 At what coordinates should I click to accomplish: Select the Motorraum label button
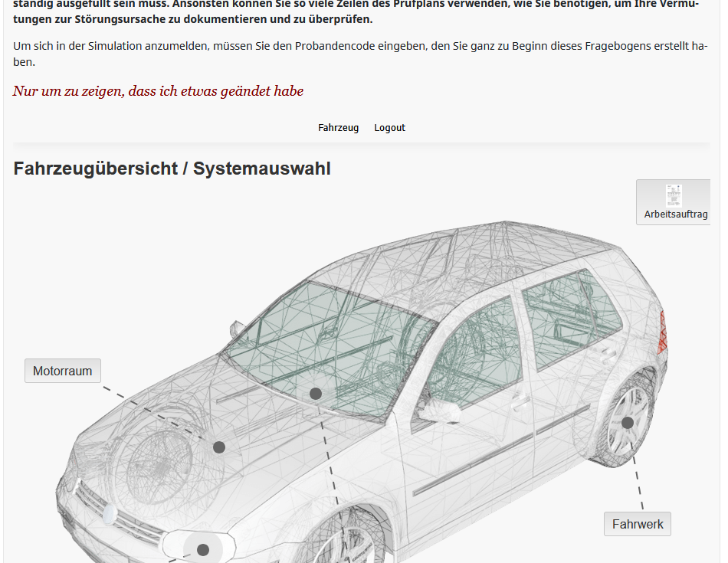[63, 371]
